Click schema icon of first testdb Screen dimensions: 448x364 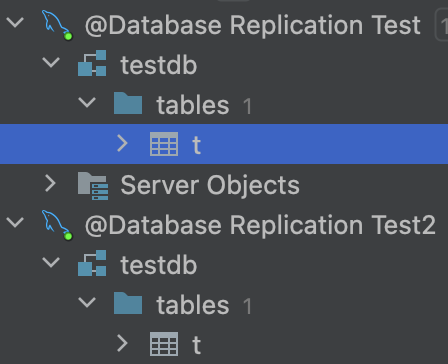coord(92,63)
